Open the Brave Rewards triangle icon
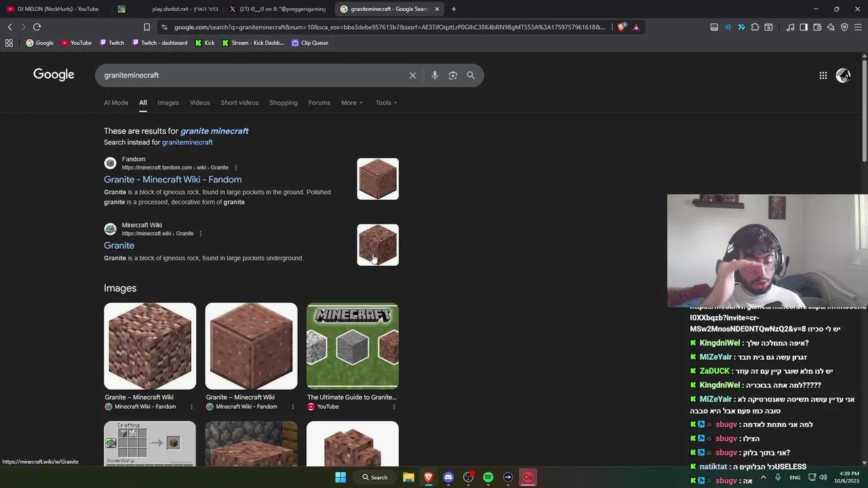Screen dimensions: 868x488 coord(636,27)
